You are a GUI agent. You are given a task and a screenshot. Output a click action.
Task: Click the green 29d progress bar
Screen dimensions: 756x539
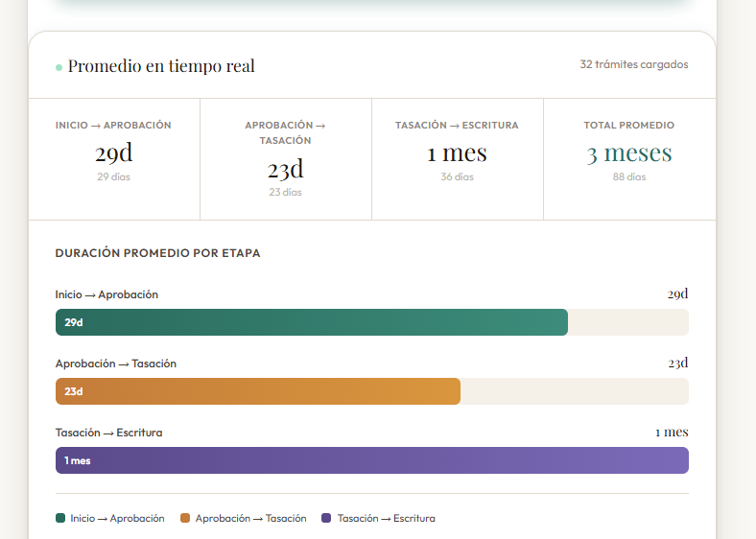(x=312, y=322)
